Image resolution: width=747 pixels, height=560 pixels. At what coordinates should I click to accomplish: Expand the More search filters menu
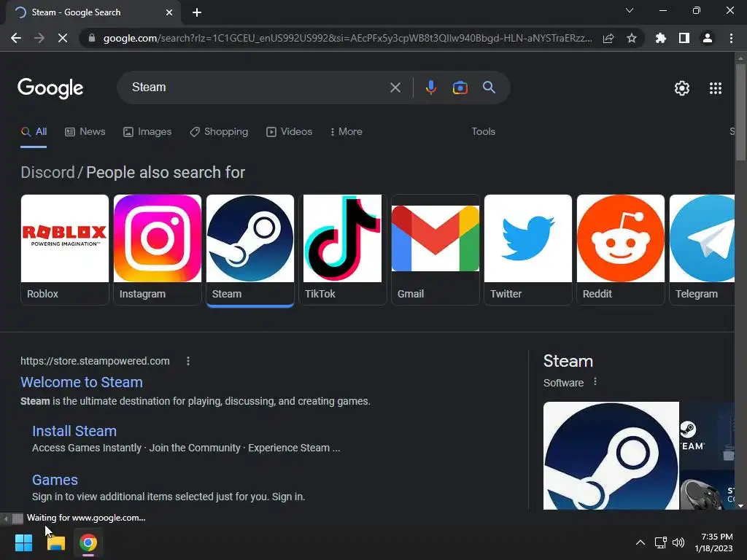point(347,132)
